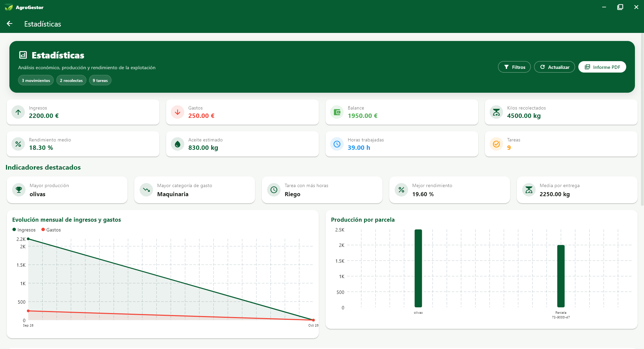Viewport: 644px width, 349px height.
Task: Click the 830.00 kg aceite value
Action: (x=203, y=147)
